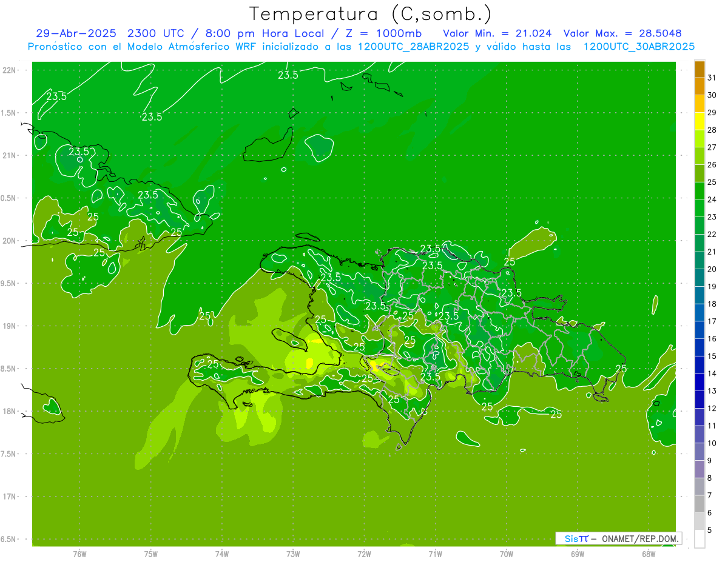The width and height of the screenshot is (728, 562).
Task: Click the purple swatch between 8 and 9
Action: (699, 469)
